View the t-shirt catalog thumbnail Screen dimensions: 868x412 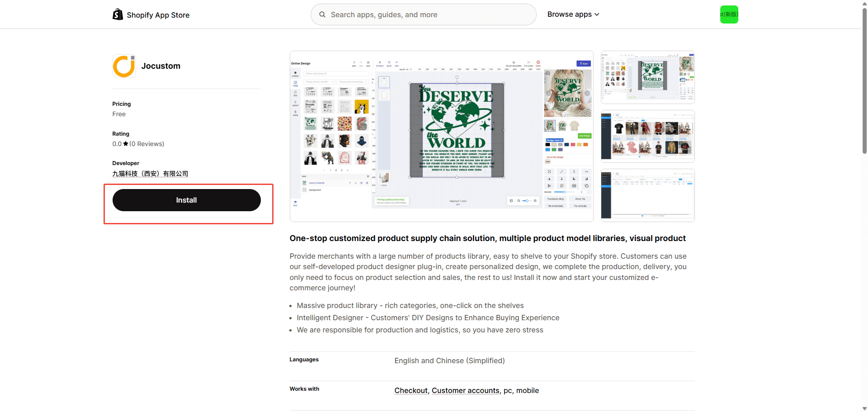tap(647, 136)
